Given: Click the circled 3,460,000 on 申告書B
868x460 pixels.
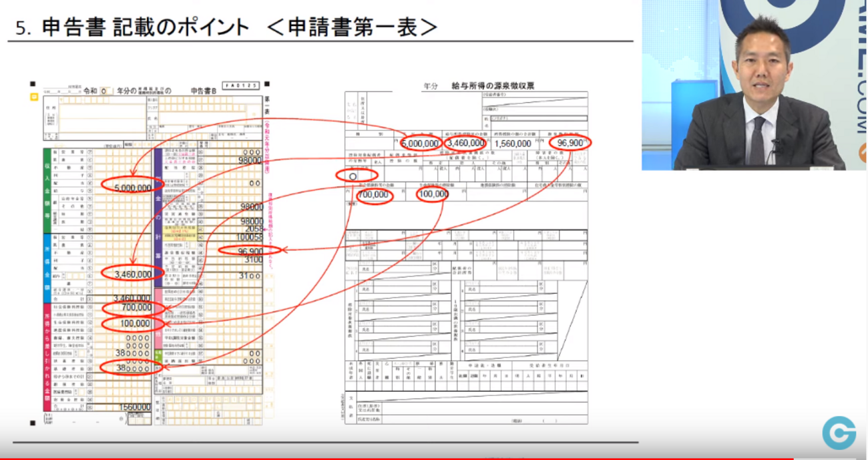Looking at the screenshot, I should (x=132, y=273).
